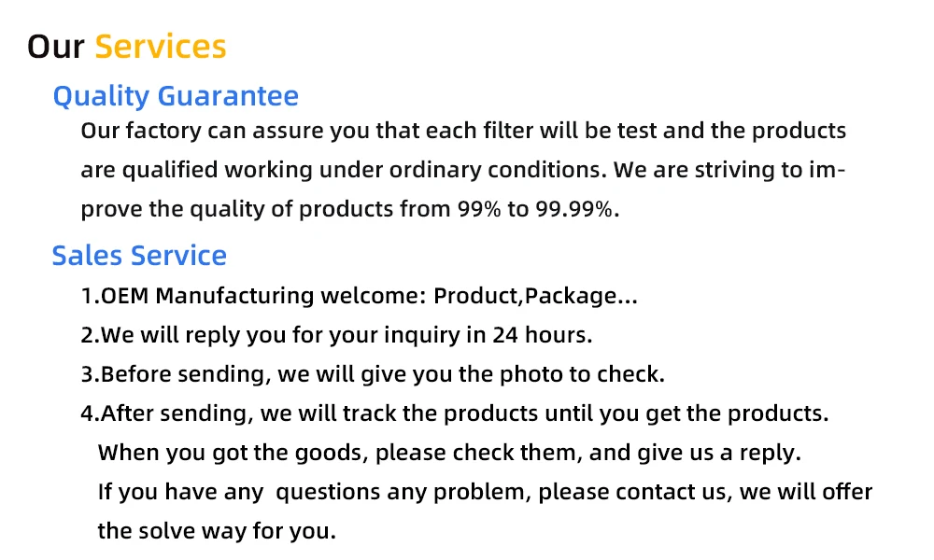Click the black word "Our" in the title

[56, 47]
